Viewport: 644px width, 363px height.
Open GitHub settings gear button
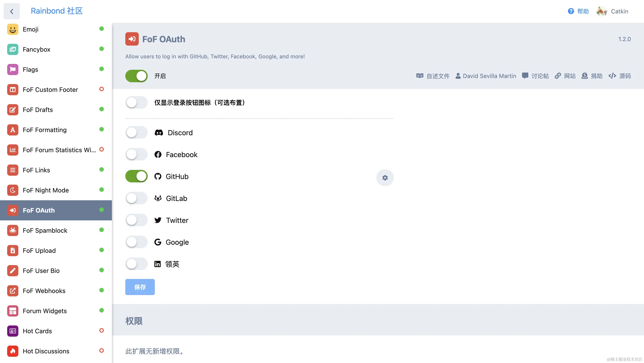[x=385, y=177]
